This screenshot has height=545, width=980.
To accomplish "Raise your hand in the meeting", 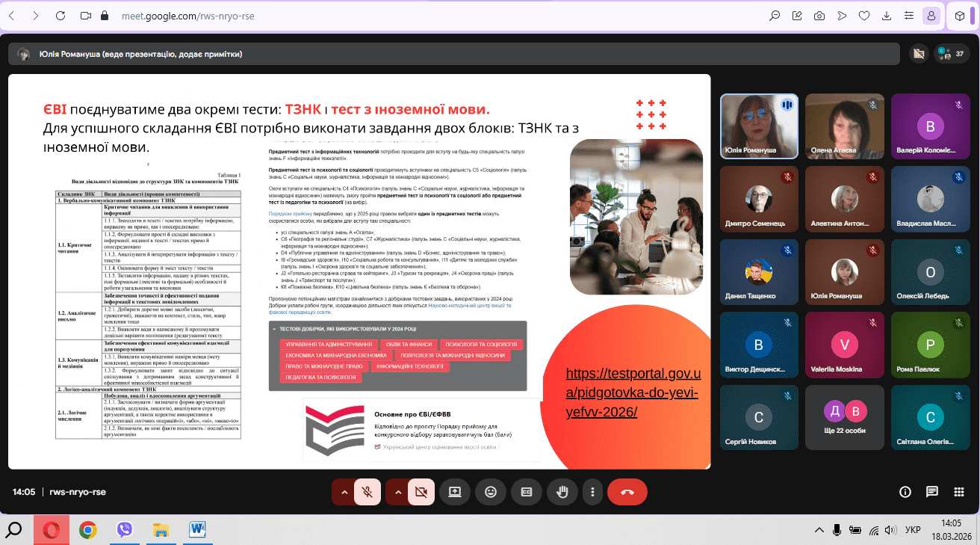I will pos(562,492).
